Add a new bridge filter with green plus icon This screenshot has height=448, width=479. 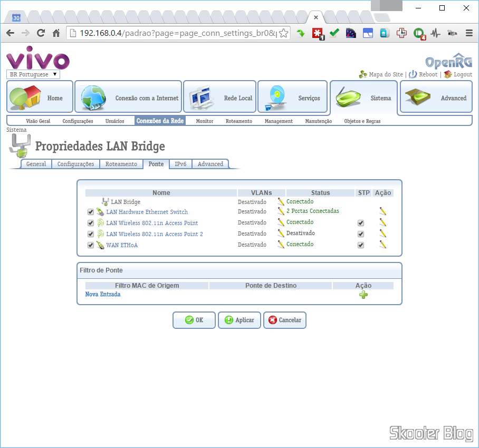pyautogui.click(x=363, y=295)
